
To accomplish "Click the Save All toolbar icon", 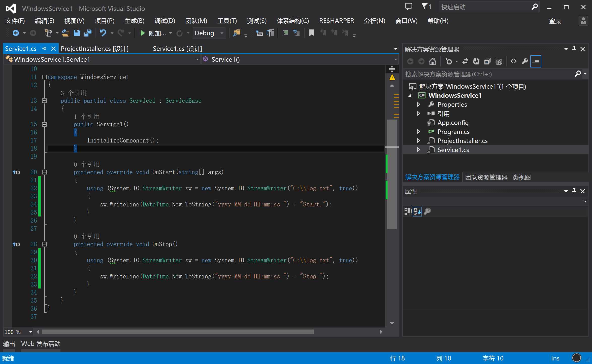I will pos(88,33).
